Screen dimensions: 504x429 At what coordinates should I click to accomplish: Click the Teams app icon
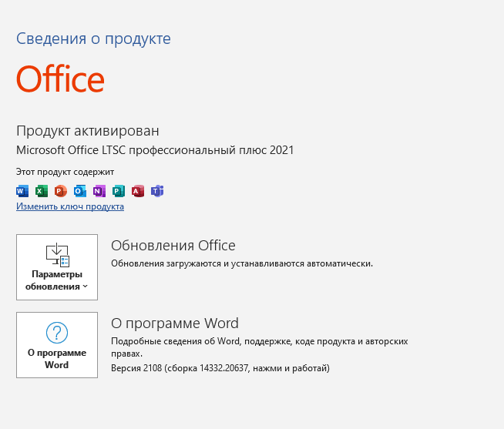tap(157, 191)
